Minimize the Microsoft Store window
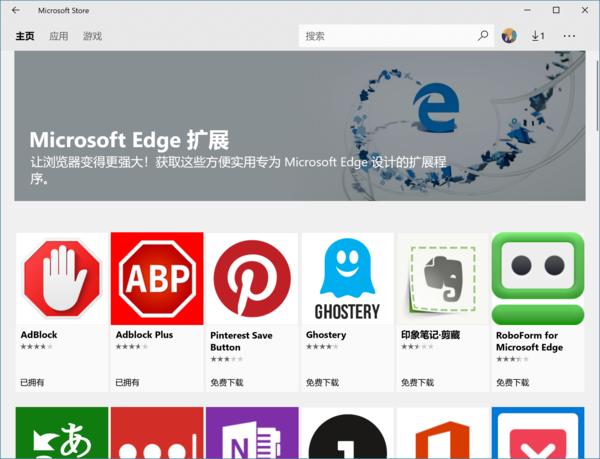Viewport: 600px width, 459px height. (x=528, y=10)
